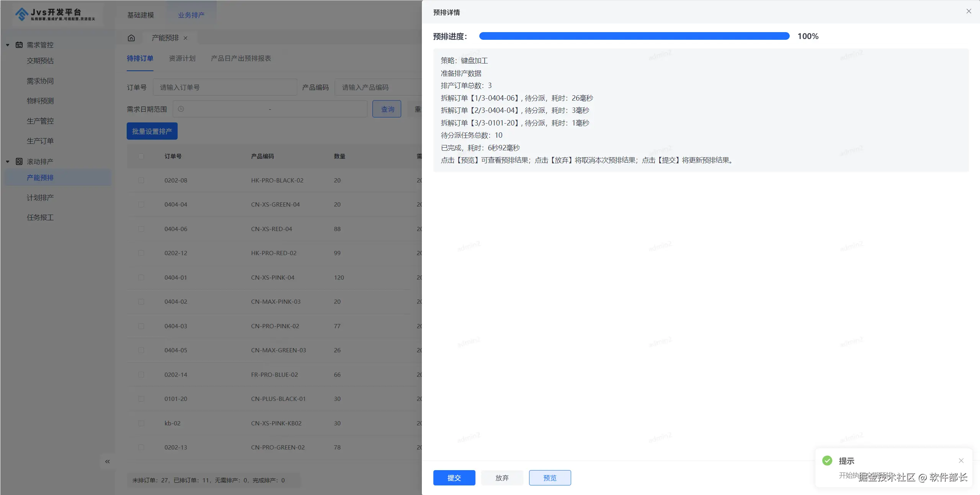Click the 需求管控 calendar icon

click(x=19, y=45)
